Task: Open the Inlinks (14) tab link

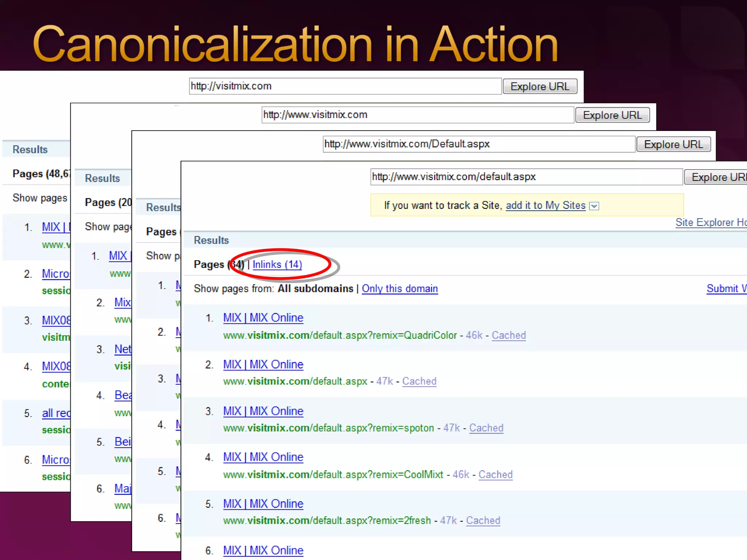Action: [x=277, y=264]
